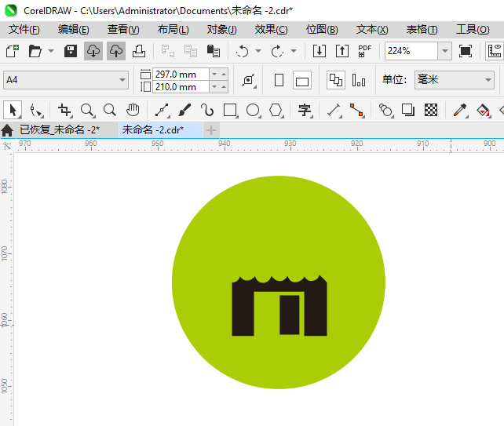Screen dimensions: 504x426
Task: Paste using the clipboard icon
Action: pos(213,51)
